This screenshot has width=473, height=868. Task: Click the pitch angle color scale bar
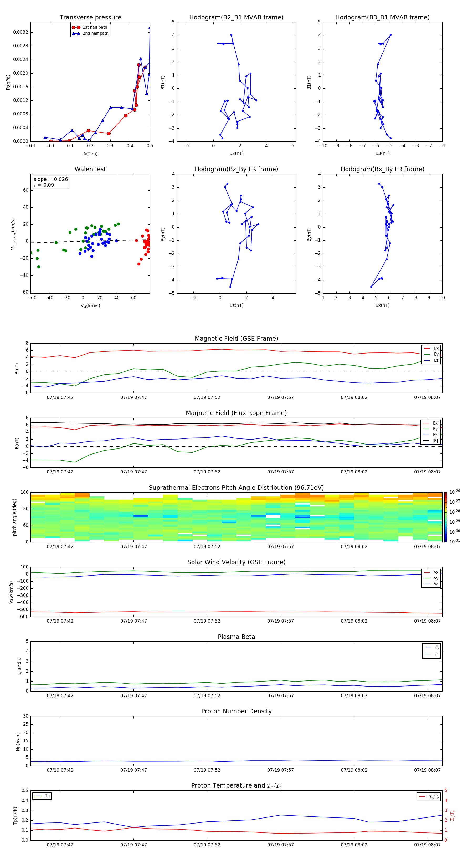click(x=445, y=517)
